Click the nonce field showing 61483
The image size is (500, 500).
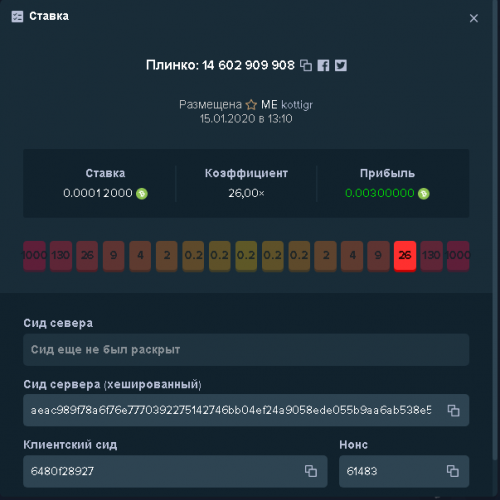pos(404,471)
